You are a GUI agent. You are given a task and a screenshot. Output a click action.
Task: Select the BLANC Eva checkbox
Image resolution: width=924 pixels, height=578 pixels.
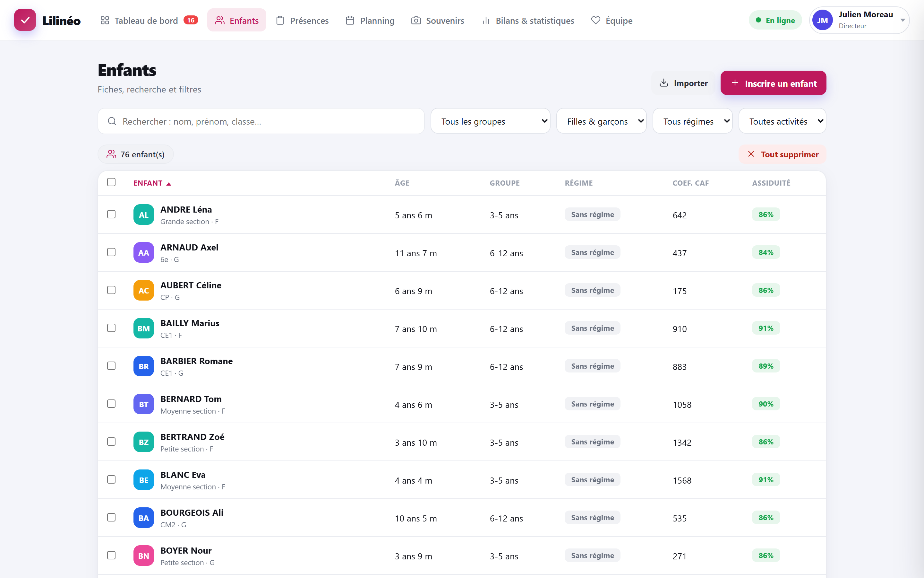[x=112, y=479]
